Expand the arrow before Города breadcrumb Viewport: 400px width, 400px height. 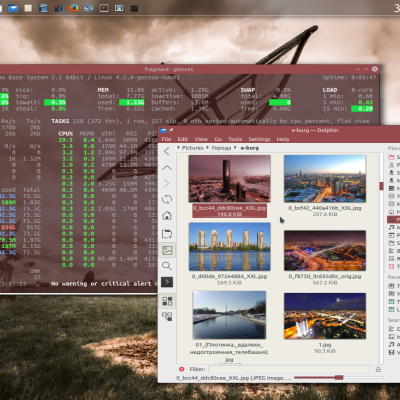pos(207,147)
